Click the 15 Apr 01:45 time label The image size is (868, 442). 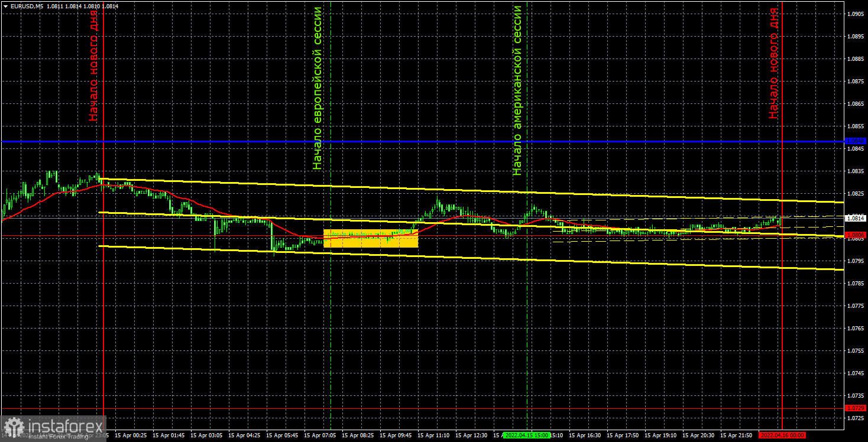(x=169, y=435)
